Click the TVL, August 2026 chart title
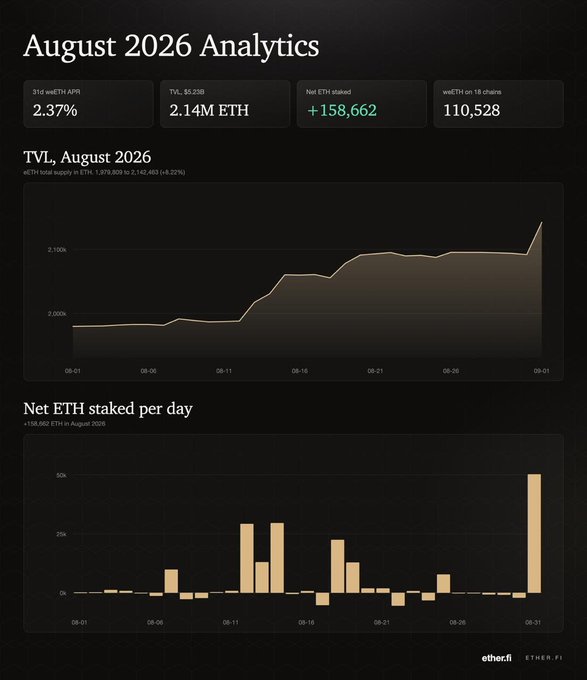587x680 pixels. point(87,157)
